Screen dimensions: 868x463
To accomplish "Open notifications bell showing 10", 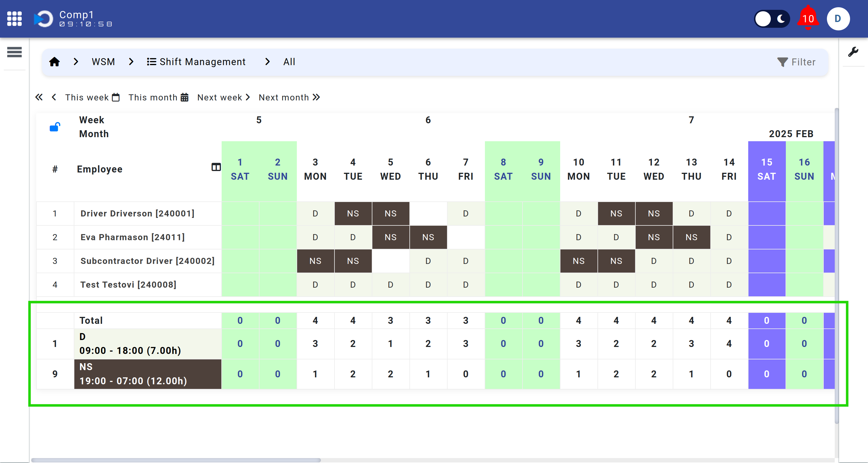I will [808, 18].
